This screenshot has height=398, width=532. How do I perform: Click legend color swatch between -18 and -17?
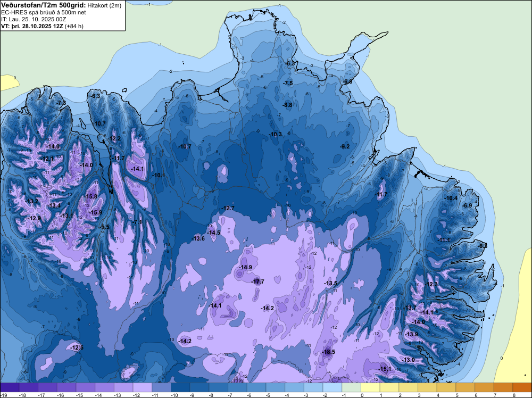tap(29, 387)
